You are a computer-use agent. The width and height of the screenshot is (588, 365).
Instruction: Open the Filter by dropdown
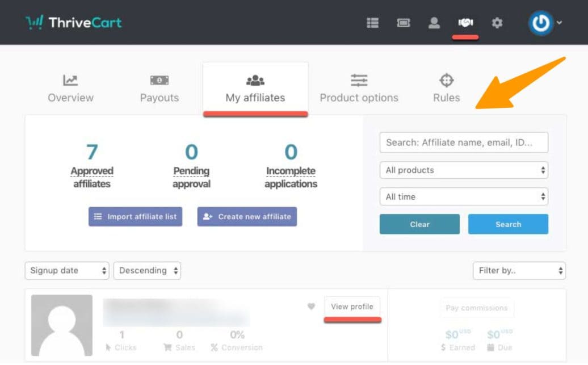(x=519, y=271)
